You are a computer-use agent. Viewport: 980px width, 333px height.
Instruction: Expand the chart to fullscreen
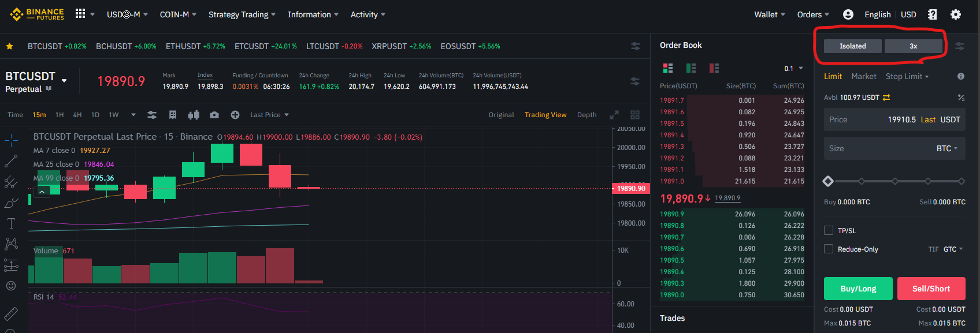click(x=614, y=115)
